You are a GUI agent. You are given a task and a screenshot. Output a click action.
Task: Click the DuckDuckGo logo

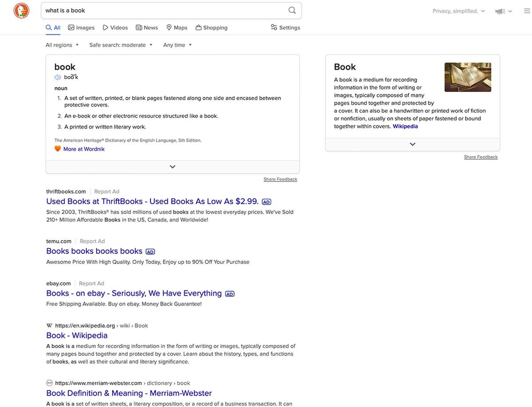pos(21,10)
